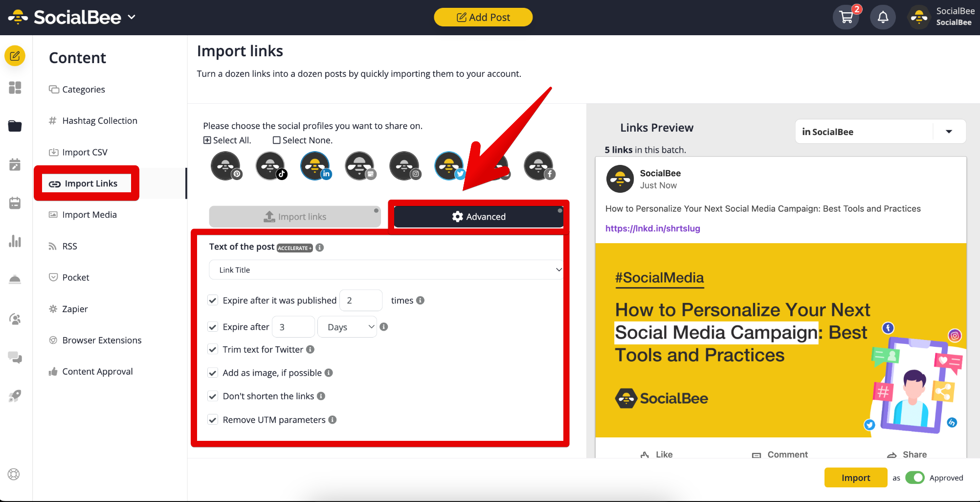
Task: Click the Add Post button
Action: pyautogui.click(x=483, y=17)
